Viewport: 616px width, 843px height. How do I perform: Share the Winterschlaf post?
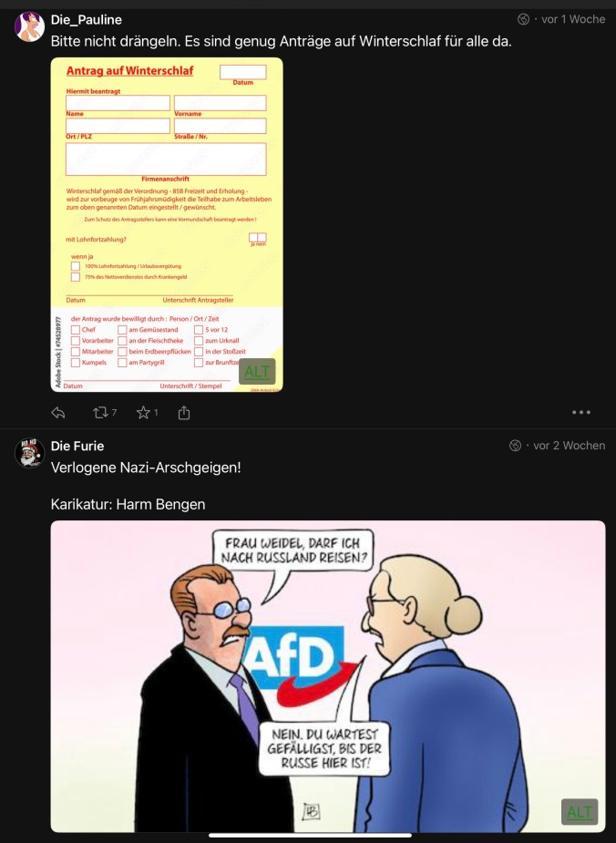184,412
